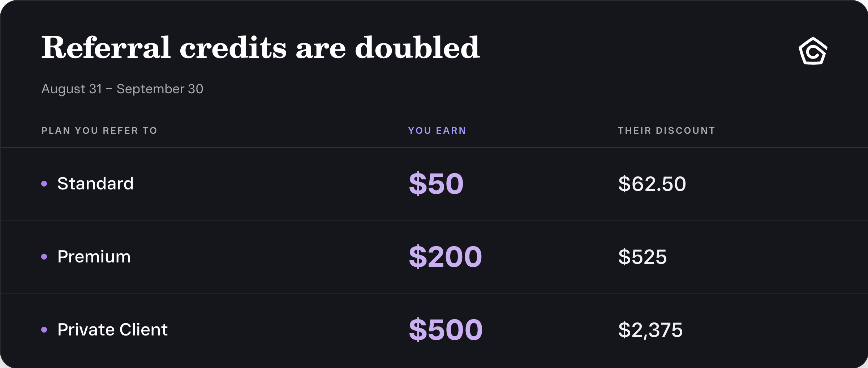This screenshot has height=368, width=868.
Task: Click September 30 in the subtitle
Action: point(160,89)
